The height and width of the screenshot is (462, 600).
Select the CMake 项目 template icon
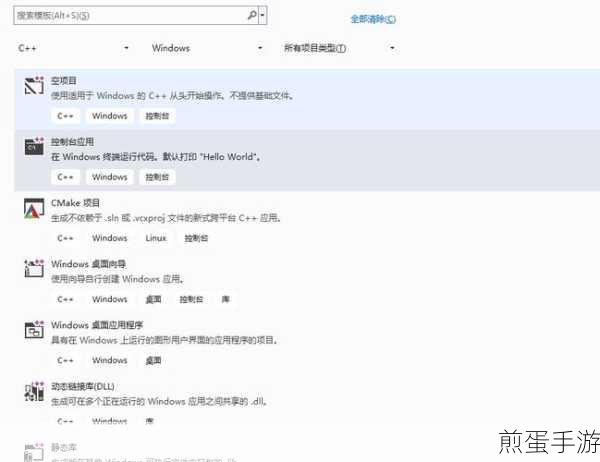pos(34,208)
